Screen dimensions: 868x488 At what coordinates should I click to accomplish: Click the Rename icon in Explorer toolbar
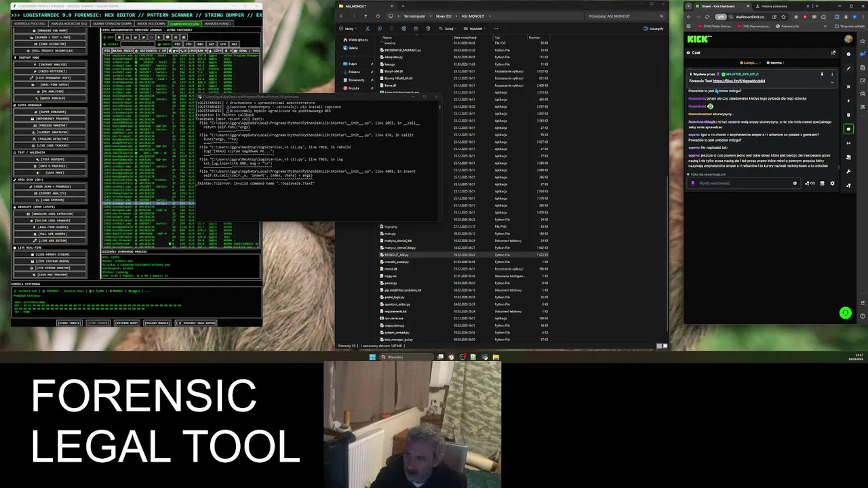tap(404, 28)
